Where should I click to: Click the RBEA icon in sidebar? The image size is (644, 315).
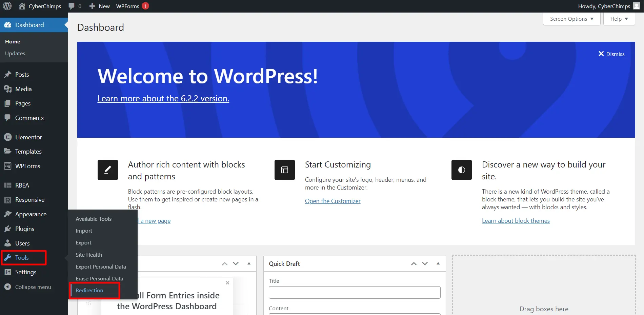coord(8,185)
